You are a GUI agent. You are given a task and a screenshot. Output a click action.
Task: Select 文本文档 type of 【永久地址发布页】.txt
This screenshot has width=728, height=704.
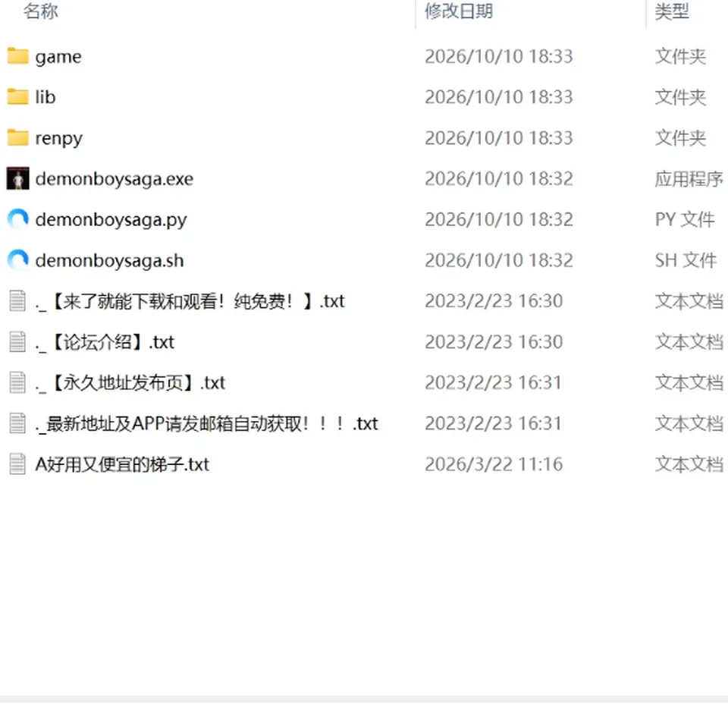689,383
